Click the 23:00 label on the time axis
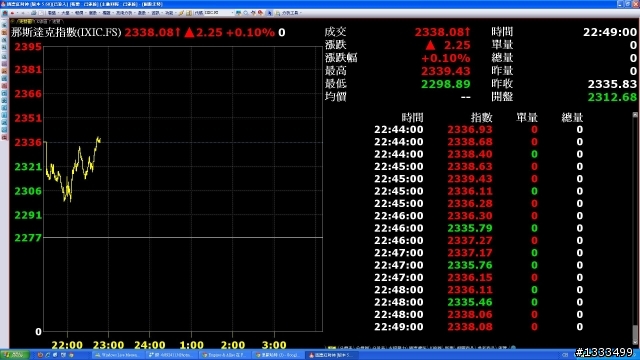 [x=108, y=345]
